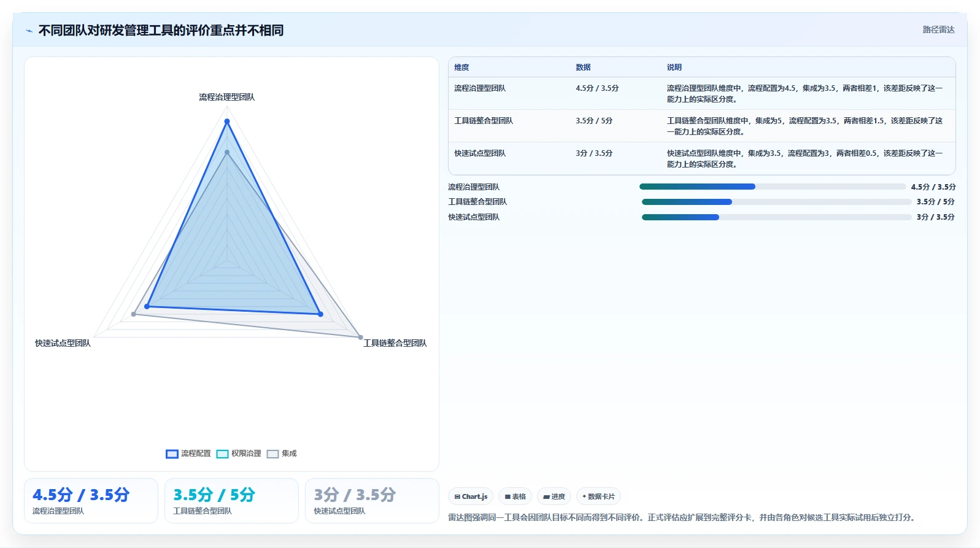Click the 工具链整合型团队 progress bar
Screen dimensions: 980x548
tap(777, 202)
